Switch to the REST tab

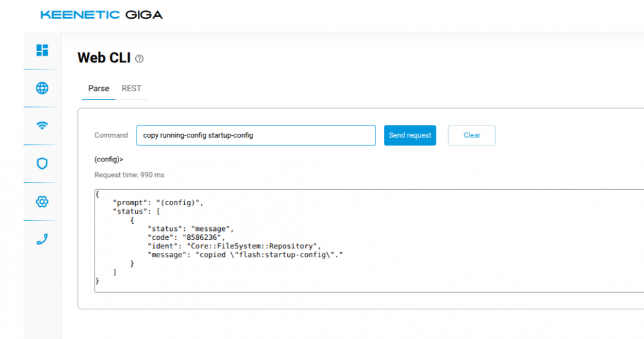(x=131, y=88)
